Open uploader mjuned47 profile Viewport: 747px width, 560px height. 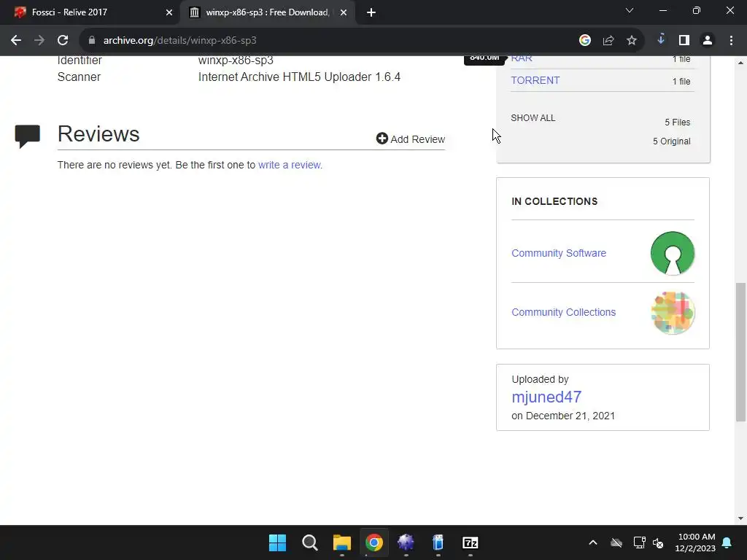[546, 397]
